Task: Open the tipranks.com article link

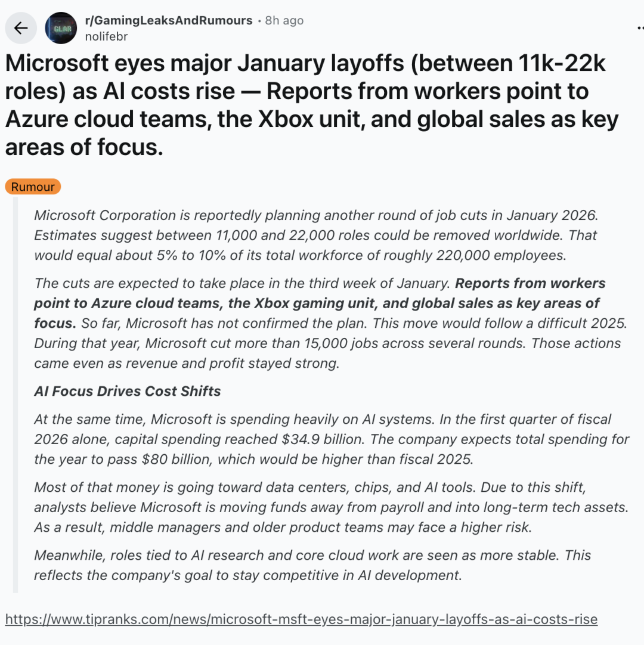Action: pos(301,619)
